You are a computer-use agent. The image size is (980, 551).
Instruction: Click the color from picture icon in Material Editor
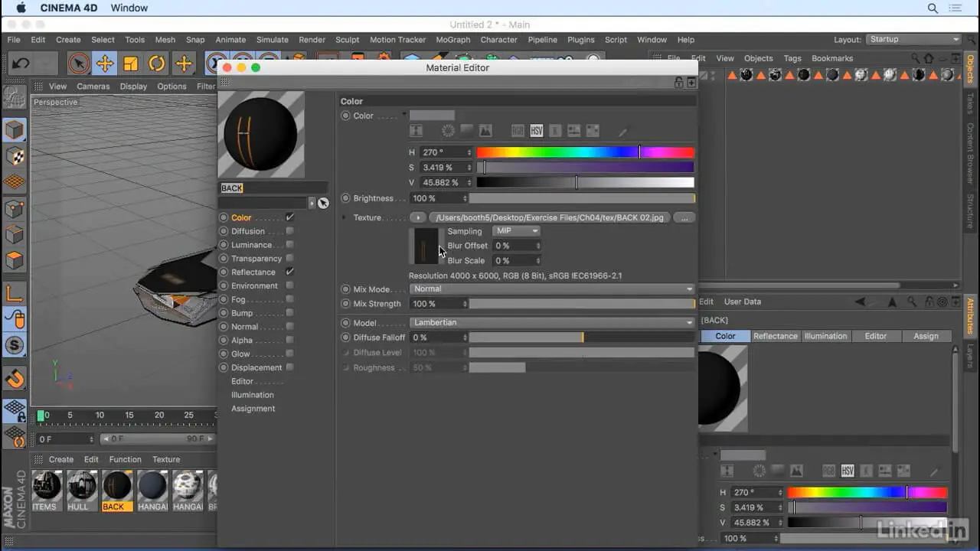[x=485, y=131]
